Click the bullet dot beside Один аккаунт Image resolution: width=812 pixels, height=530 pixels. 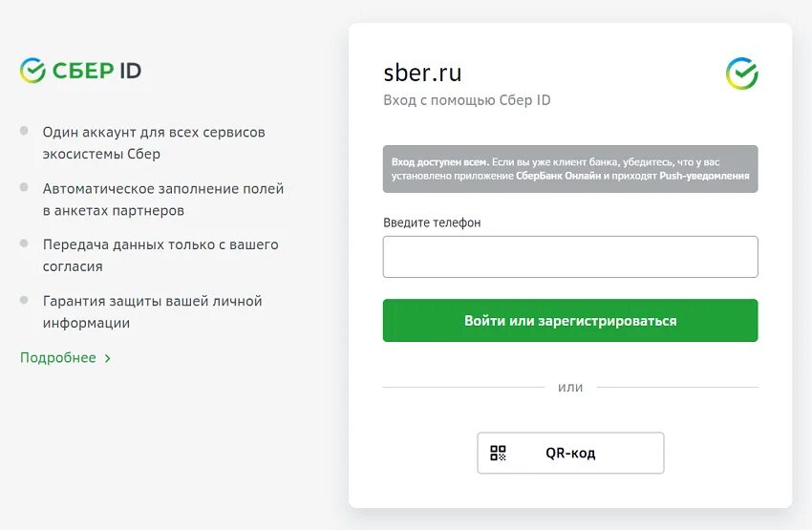pyautogui.click(x=24, y=131)
